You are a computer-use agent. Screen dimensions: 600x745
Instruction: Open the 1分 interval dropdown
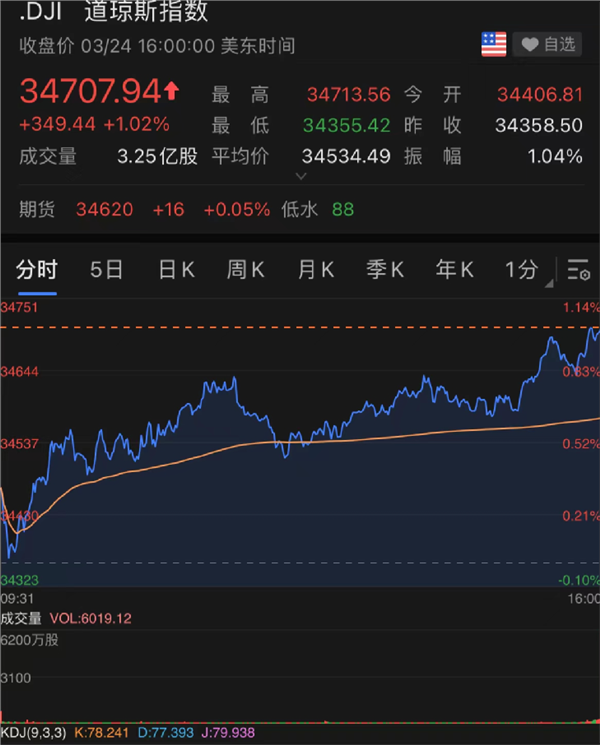[x=528, y=270]
